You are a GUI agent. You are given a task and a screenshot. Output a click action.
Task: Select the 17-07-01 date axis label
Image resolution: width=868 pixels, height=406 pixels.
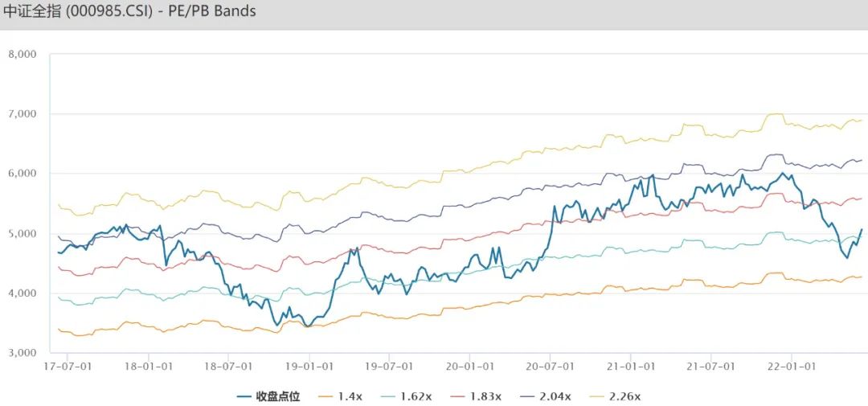(x=68, y=366)
